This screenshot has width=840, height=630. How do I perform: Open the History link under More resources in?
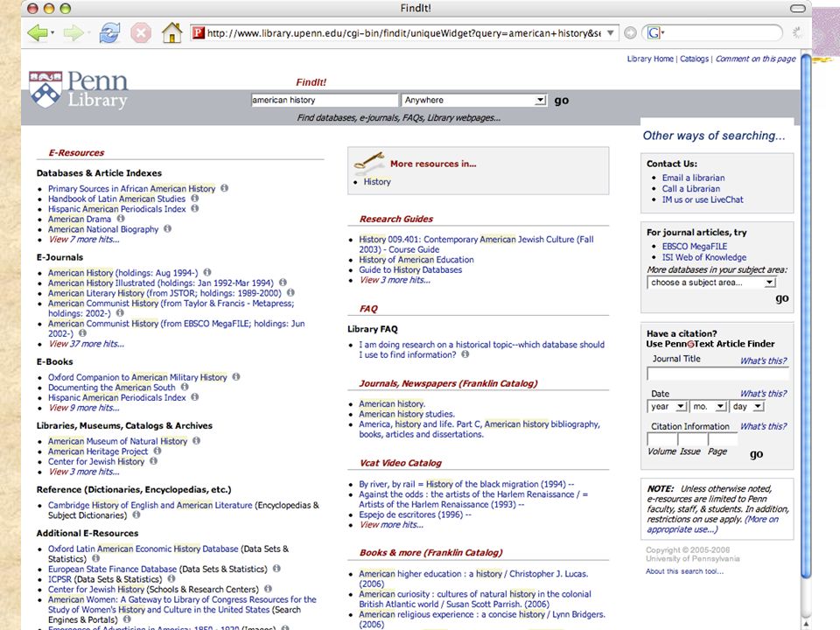(377, 182)
